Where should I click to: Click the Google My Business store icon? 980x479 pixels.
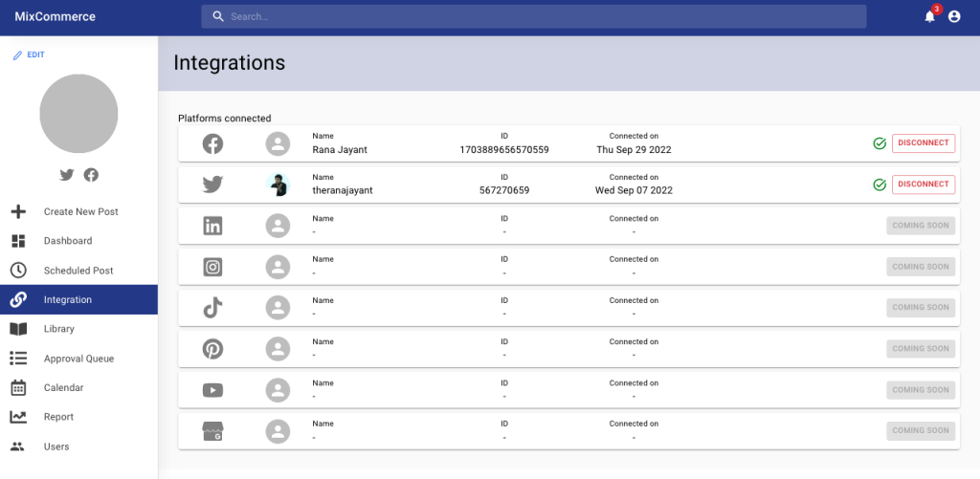click(212, 430)
